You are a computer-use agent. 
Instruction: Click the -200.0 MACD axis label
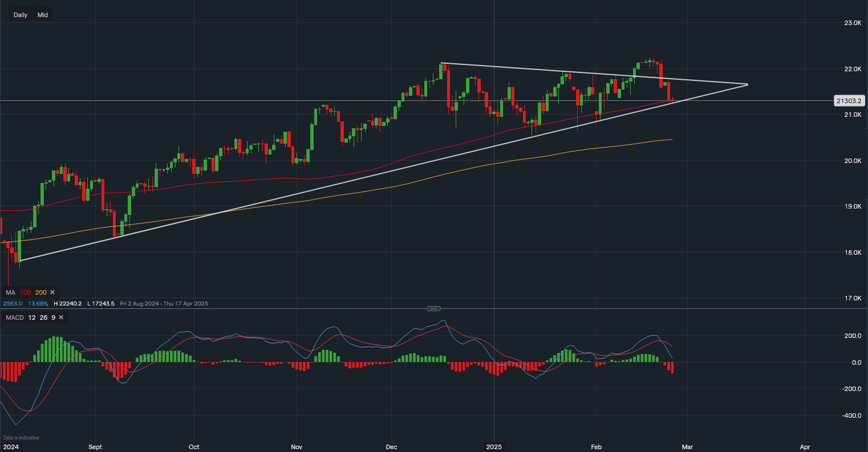click(x=852, y=389)
